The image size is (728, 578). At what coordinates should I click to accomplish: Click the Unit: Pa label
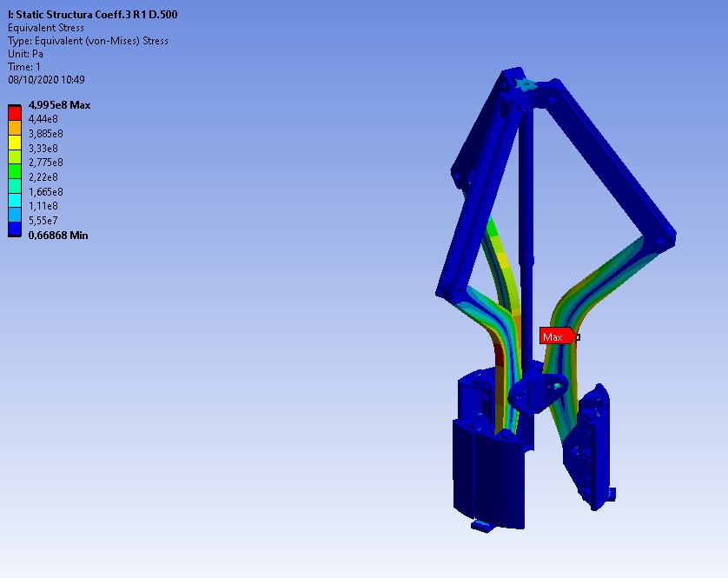point(25,54)
